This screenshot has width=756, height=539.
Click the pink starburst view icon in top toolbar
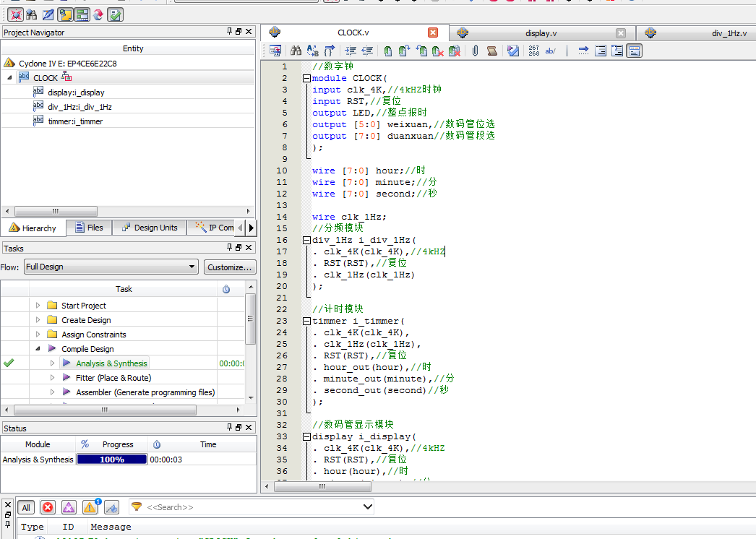15,15
